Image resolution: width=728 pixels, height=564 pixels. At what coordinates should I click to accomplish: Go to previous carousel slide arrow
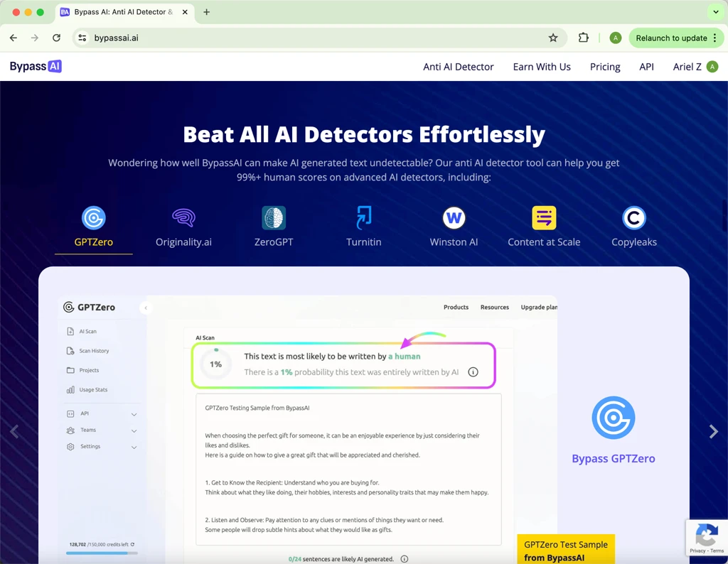click(x=14, y=431)
